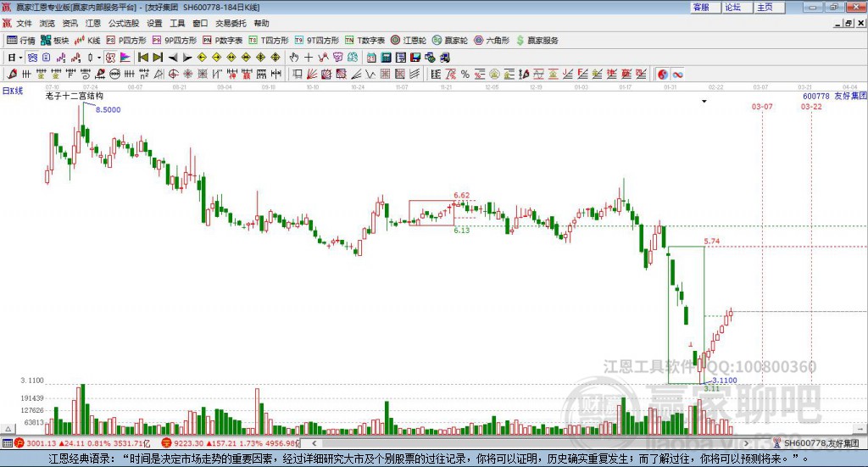Click the black percent sign tool
The height and width of the screenshot is (467, 868).
click(x=465, y=75)
